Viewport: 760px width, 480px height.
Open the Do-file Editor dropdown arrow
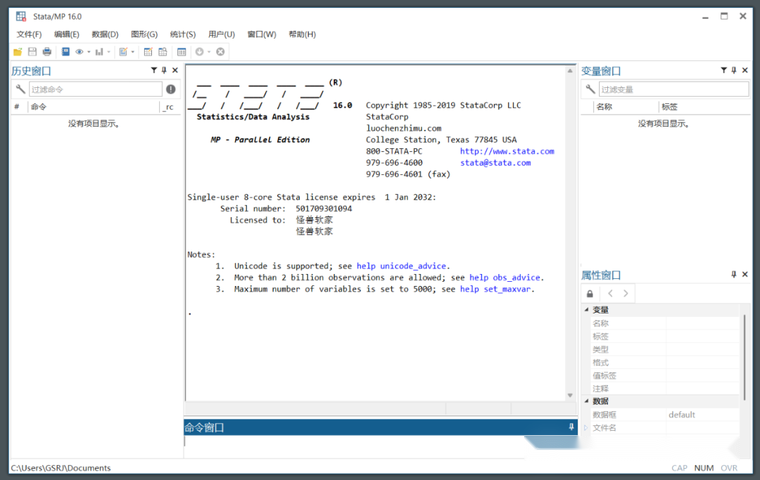[132, 52]
